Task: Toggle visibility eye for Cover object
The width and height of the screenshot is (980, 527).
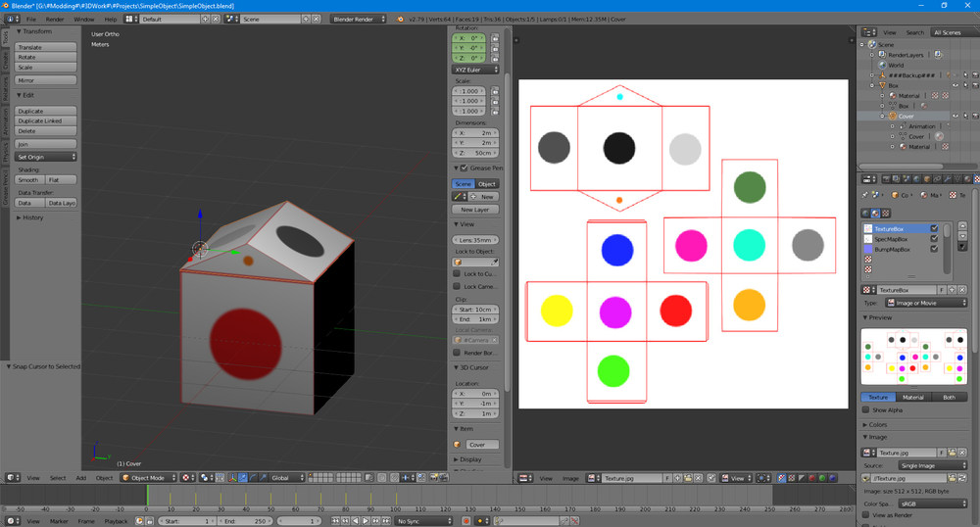Action: coord(955,117)
